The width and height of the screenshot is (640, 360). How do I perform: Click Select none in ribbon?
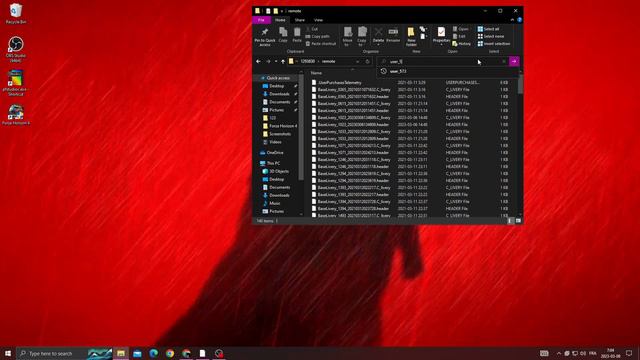click(x=491, y=36)
